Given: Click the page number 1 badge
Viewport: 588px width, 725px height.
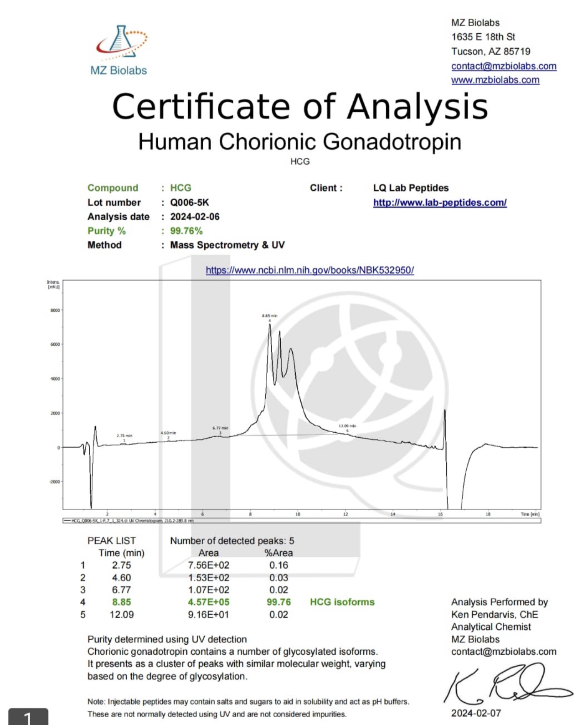Looking at the screenshot, I should (x=28, y=718).
